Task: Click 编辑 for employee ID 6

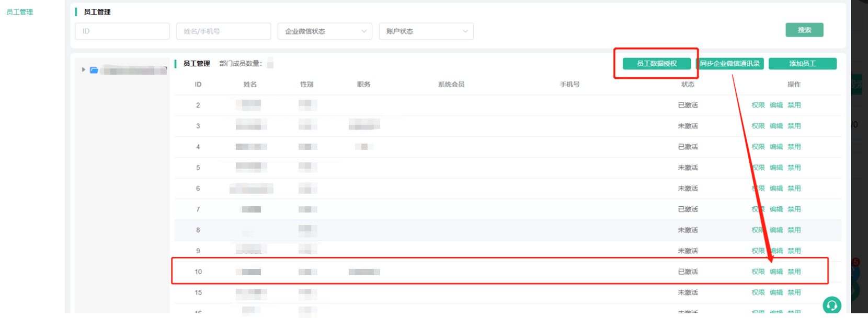Action: coord(776,189)
